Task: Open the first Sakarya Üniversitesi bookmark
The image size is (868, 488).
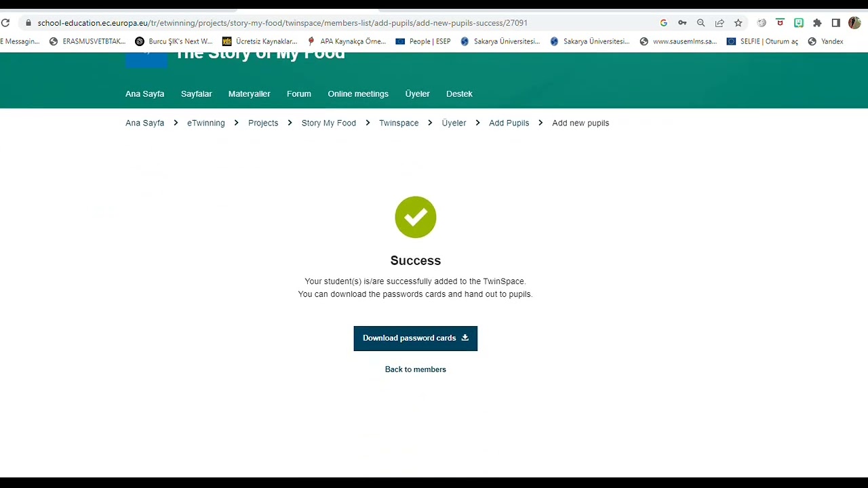Action: (500, 41)
